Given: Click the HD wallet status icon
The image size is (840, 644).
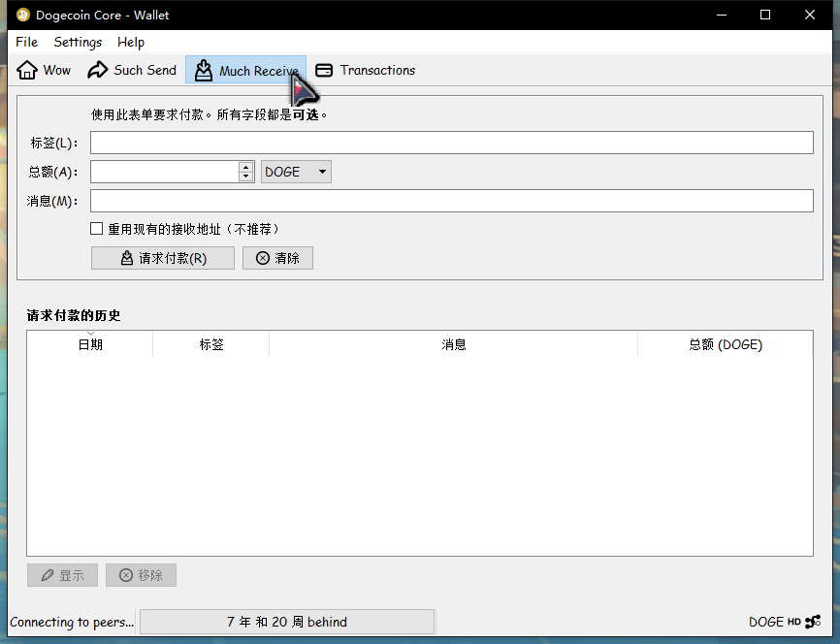Looking at the screenshot, I should click(x=794, y=622).
